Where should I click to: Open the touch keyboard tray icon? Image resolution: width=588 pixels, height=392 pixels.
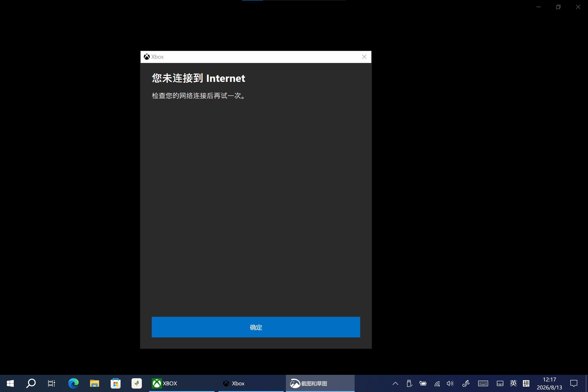coord(483,383)
